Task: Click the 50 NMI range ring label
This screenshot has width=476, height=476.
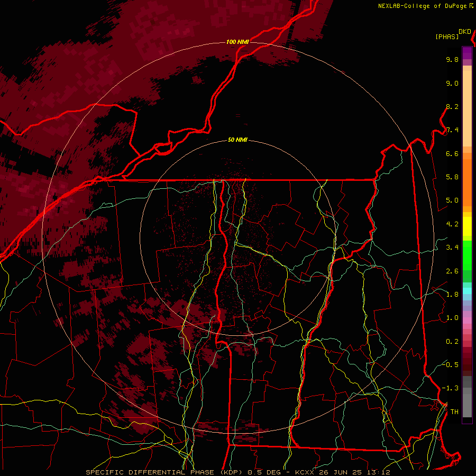Action: pyautogui.click(x=237, y=140)
